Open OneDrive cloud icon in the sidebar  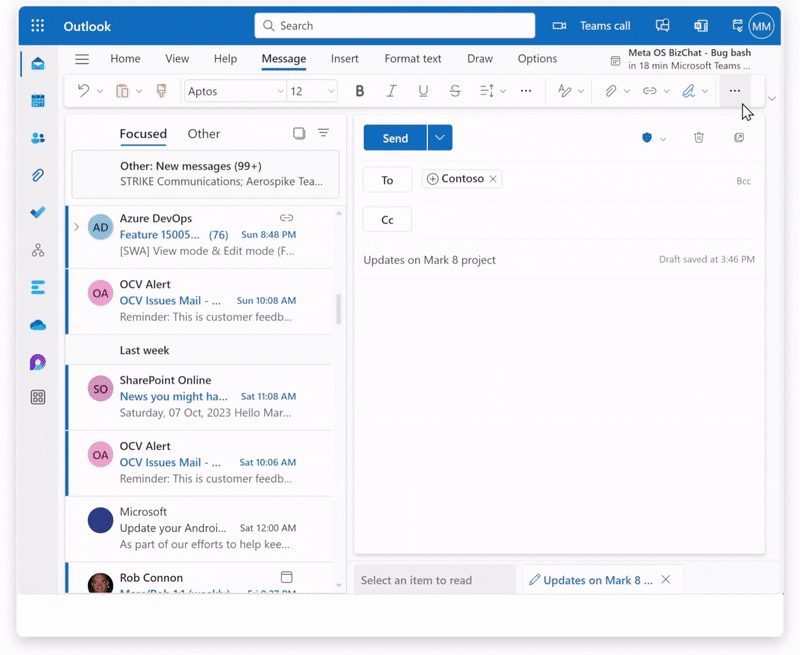coord(38,325)
